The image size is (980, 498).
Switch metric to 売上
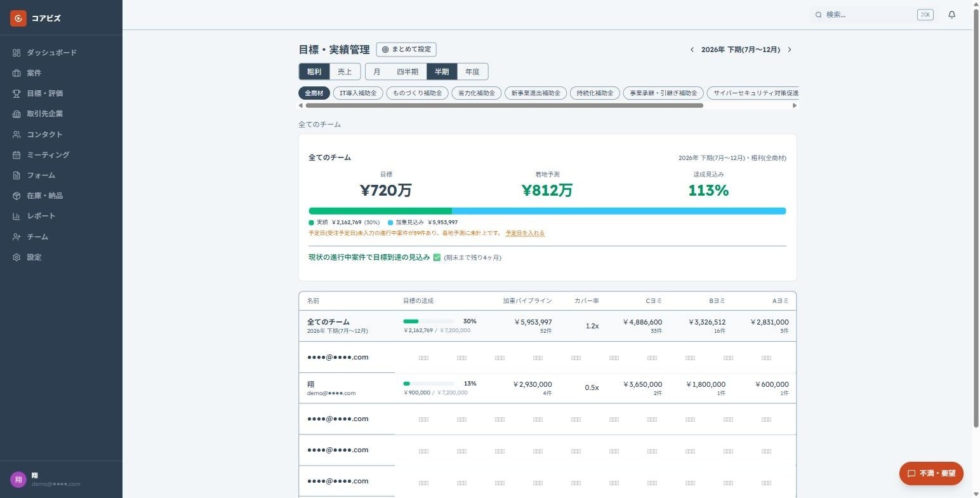(345, 72)
